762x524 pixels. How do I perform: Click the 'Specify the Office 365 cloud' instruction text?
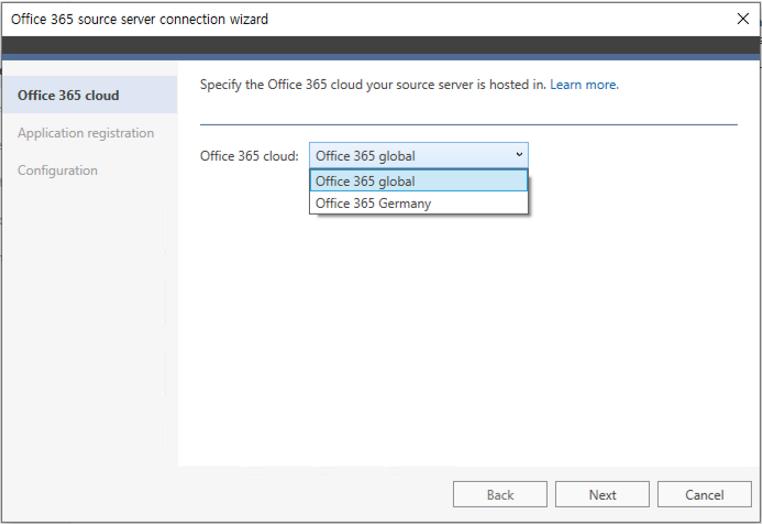[x=373, y=85]
